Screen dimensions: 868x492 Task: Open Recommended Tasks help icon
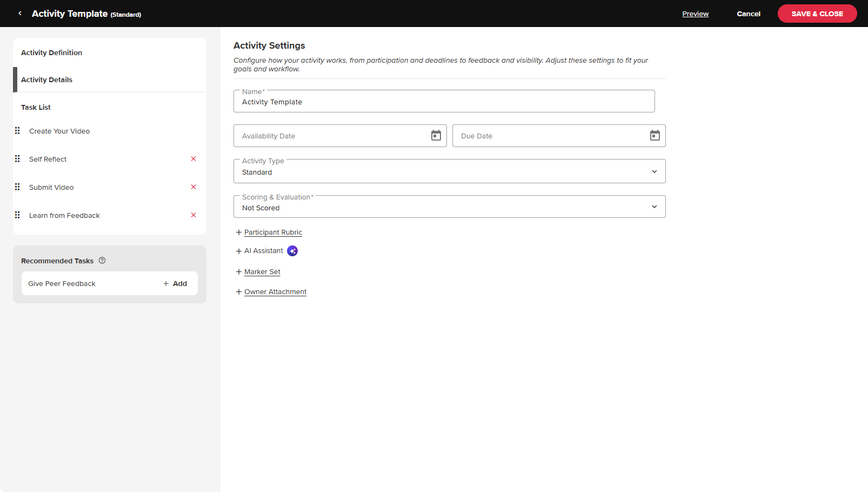[x=102, y=261]
